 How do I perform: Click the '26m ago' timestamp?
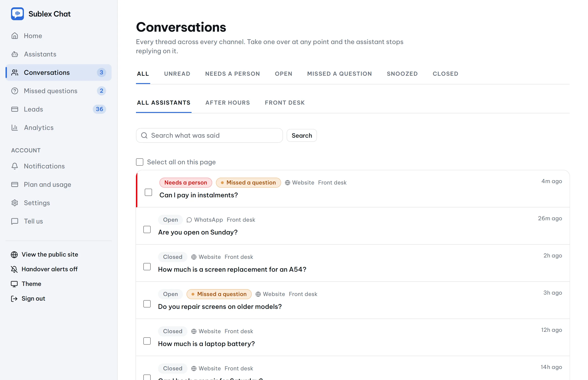coord(550,218)
